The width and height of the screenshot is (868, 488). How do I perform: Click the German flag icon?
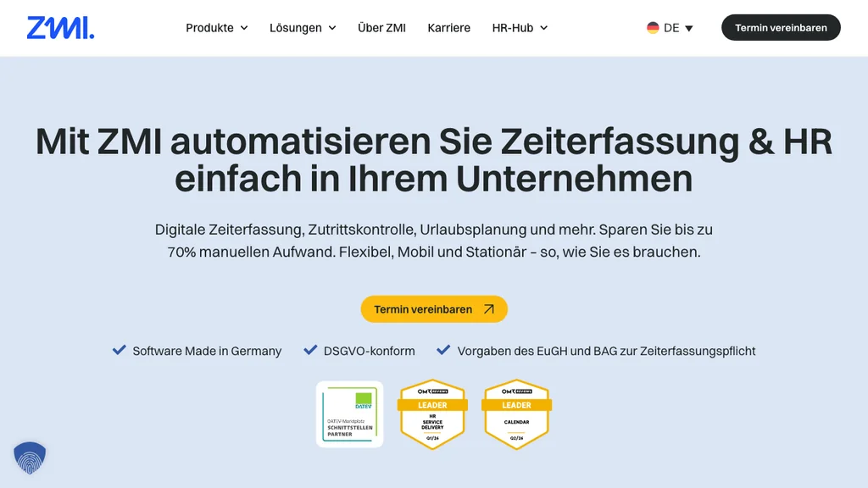tap(653, 28)
